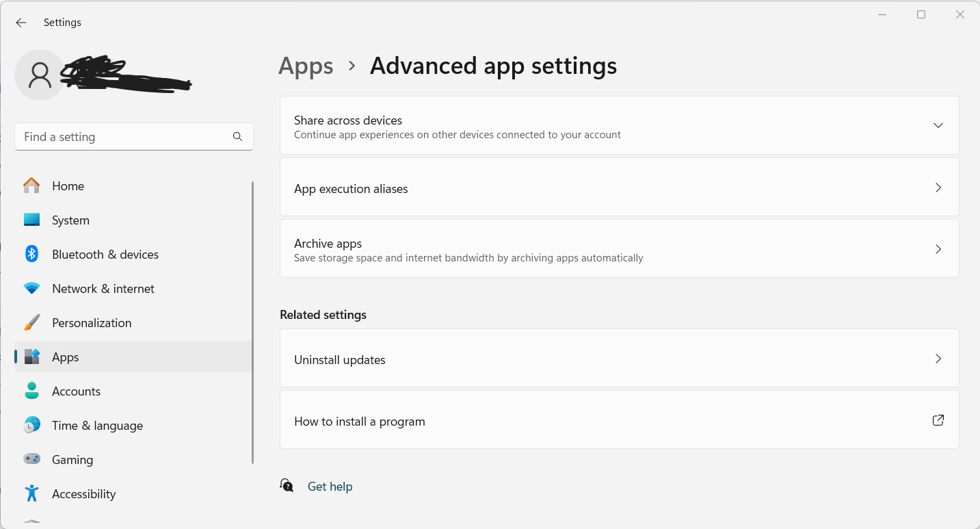Click the App execution aliases text

point(351,189)
